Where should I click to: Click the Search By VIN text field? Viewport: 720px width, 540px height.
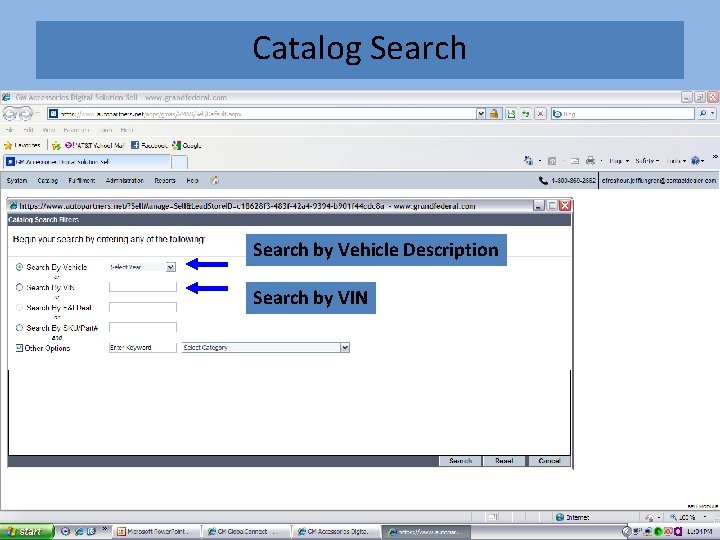(143, 287)
